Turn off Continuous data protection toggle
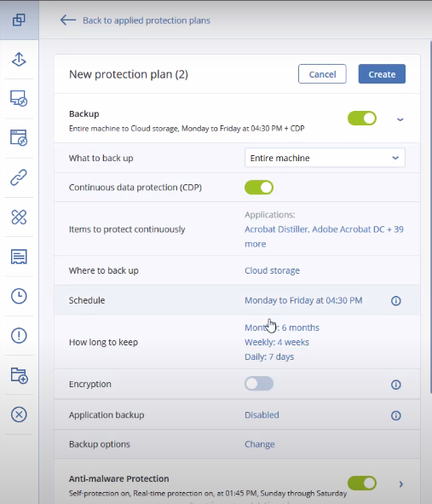This screenshot has height=504, width=432. click(x=259, y=188)
